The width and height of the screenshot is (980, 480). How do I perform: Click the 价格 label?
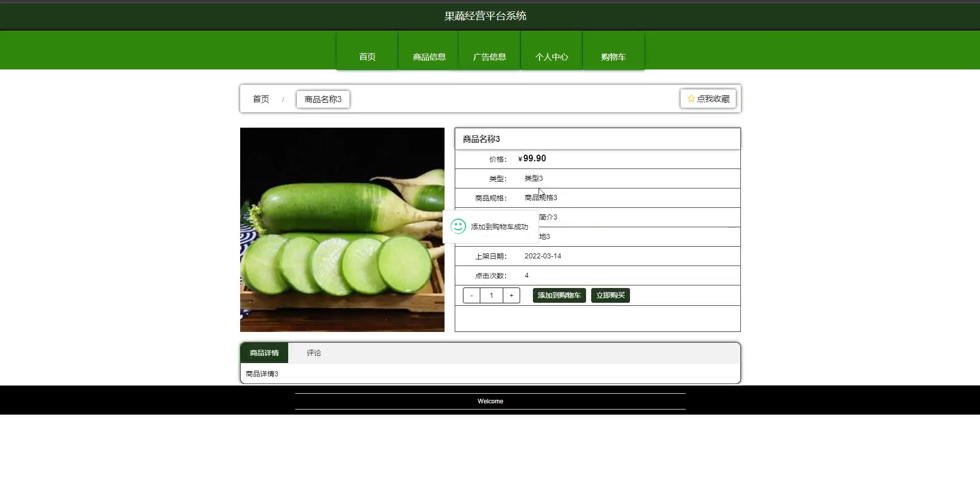pyautogui.click(x=498, y=159)
